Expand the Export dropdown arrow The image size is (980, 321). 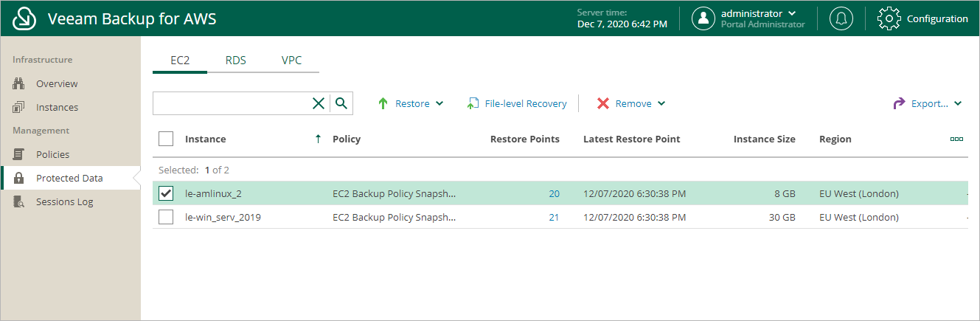(x=958, y=104)
